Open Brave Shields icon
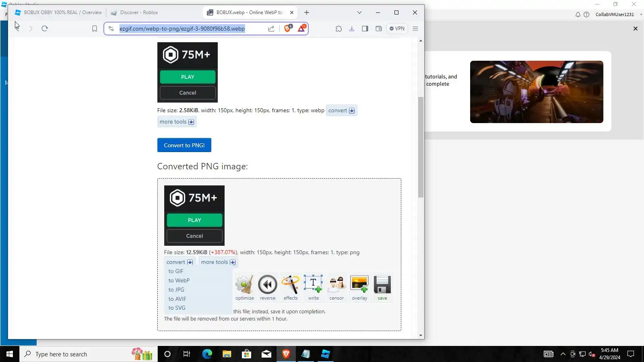The height and width of the screenshot is (362, 644). click(x=287, y=28)
